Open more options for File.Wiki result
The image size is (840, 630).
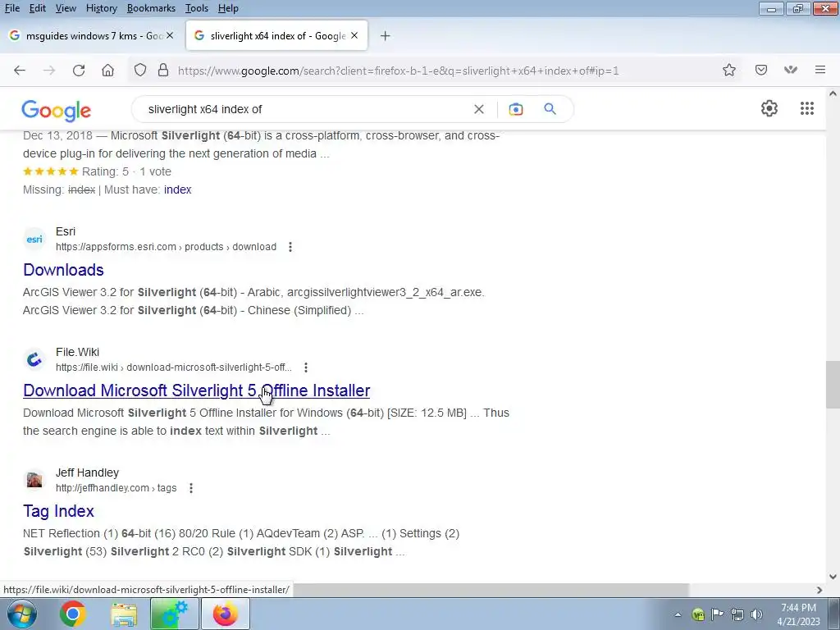[306, 367]
